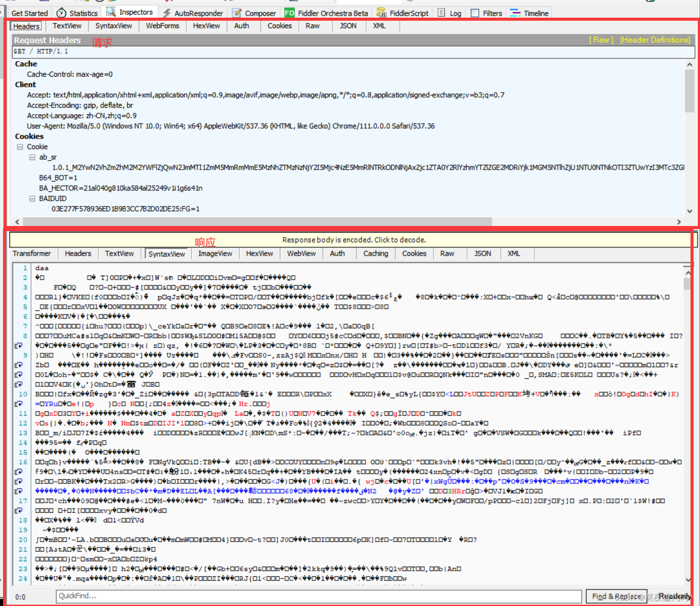Collapse the ab_sr cookie node
700x606 pixels.
32,157
